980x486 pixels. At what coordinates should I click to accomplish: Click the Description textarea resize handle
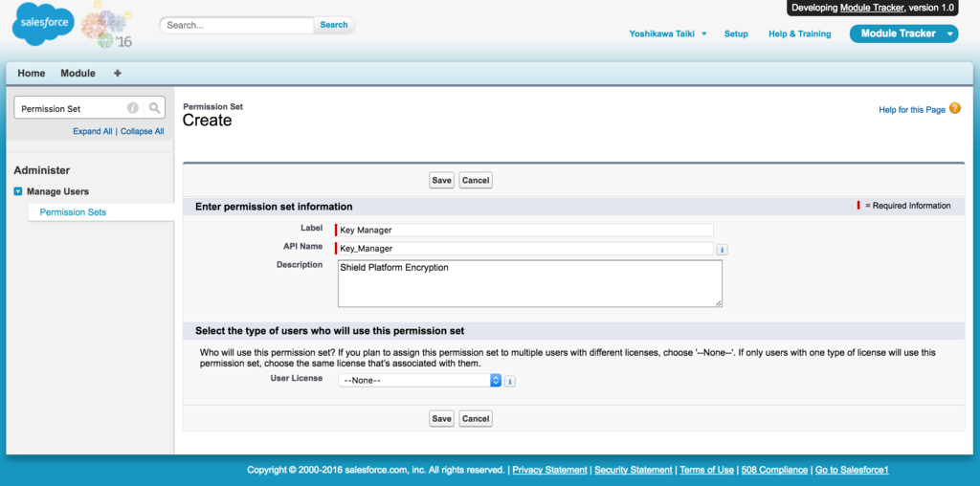[x=718, y=302]
